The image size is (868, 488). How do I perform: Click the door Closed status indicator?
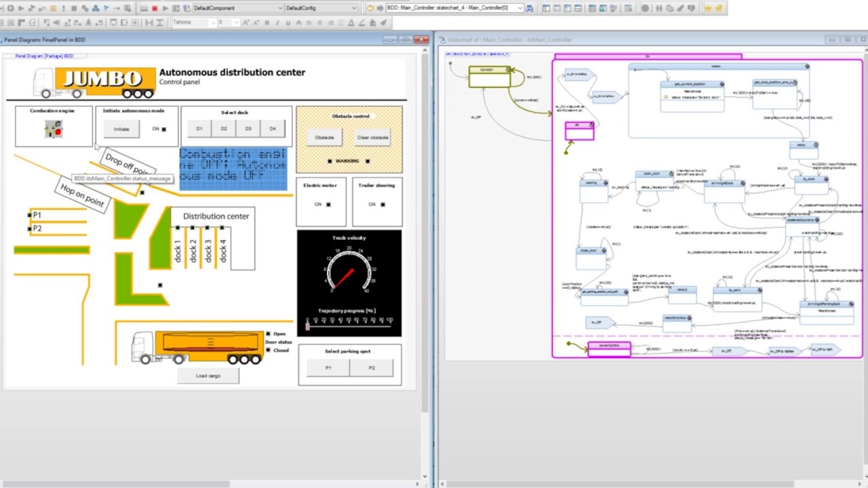click(269, 350)
